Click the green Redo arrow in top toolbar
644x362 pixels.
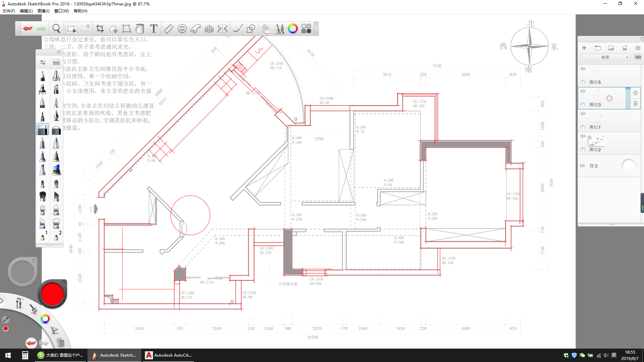[x=41, y=28]
